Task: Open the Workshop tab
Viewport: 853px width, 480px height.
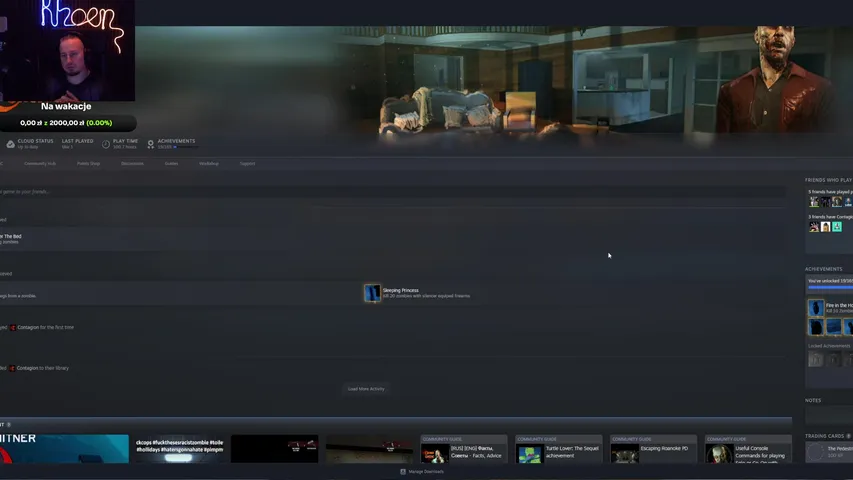Action: (209, 163)
